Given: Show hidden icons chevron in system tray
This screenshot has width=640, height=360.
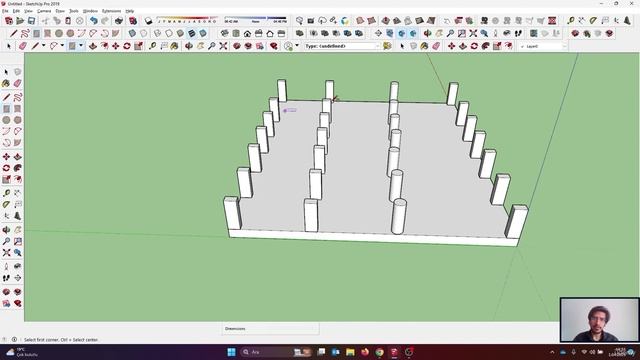Looking at the screenshot, I should [552, 352].
